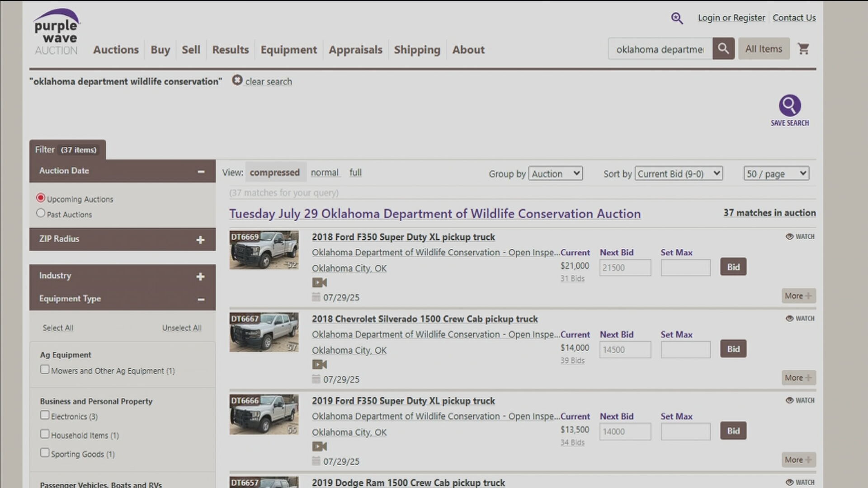
Task: Open video icon for Chevrolet Silverado 1500
Action: 319,365
